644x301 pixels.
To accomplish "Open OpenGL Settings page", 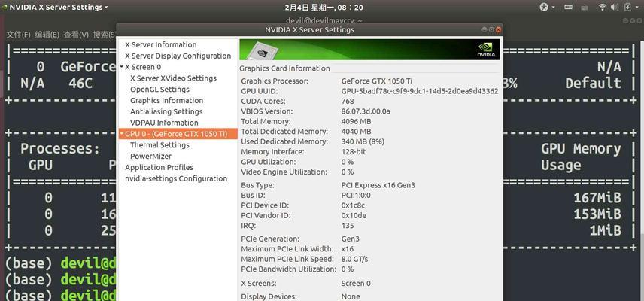I will 159,89.
